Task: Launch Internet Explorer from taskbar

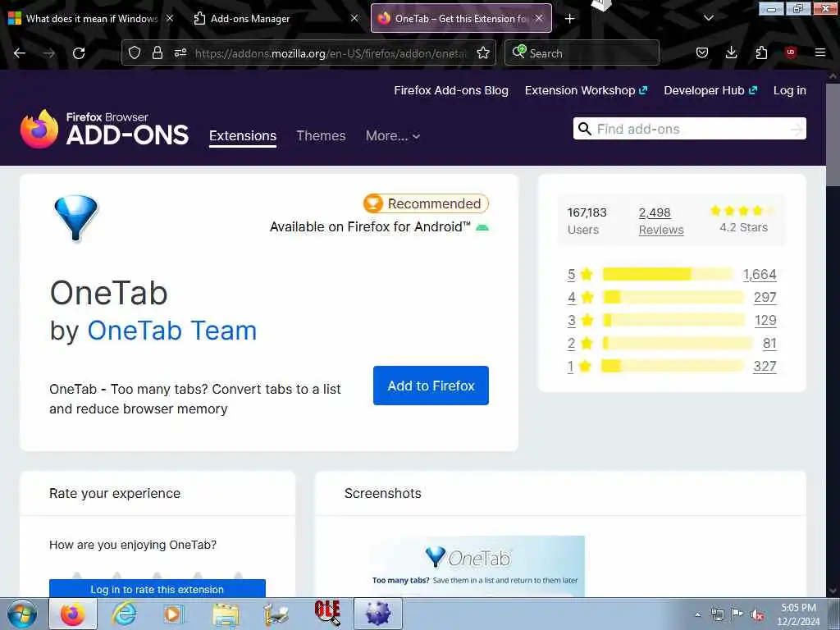Action: click(x=124, y=614)
